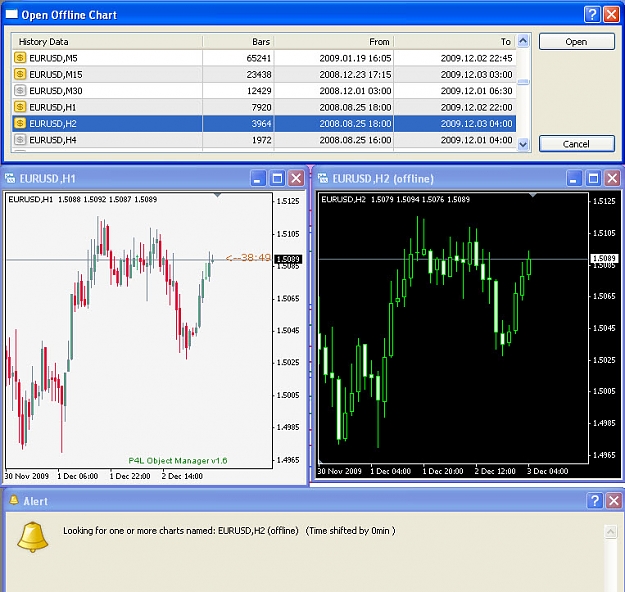The image size is (625, 592).
Task: Select the EURUSD,H2 history row
Action: pos(264,123)
